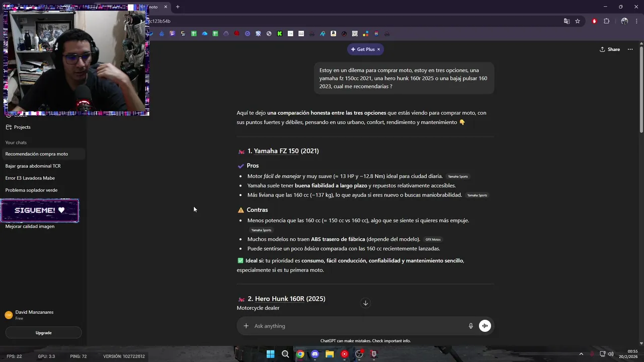Screen dimensions: 644x362
Task: Show hidden system tray icons chevron
Action: click(581, 354)
